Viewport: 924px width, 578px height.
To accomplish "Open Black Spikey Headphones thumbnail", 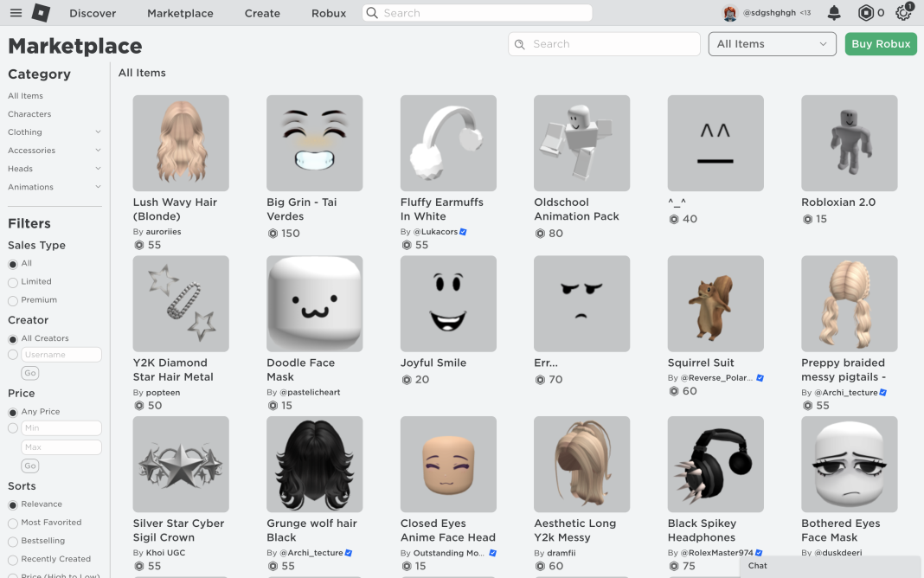I will point(715,465).
